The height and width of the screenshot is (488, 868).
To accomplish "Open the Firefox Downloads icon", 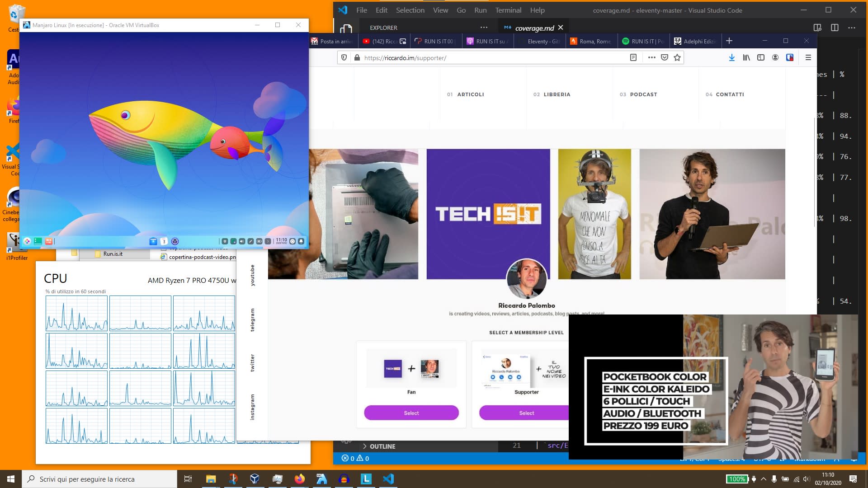I will (x=732, y=58).
